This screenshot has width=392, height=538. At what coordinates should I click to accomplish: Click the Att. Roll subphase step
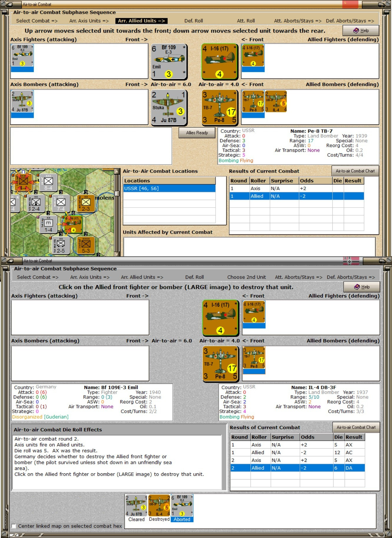(x=246, y=21)
